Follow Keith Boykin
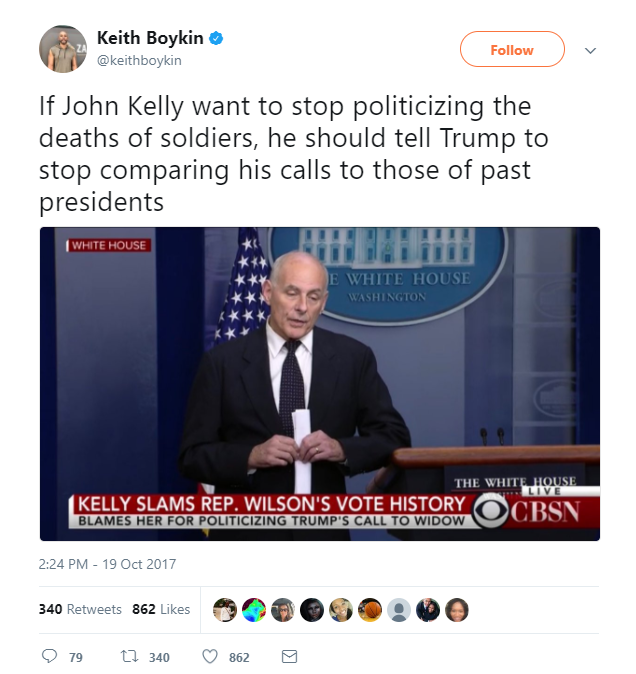Screen dimensions: 636x674 [x=512, y=49]
